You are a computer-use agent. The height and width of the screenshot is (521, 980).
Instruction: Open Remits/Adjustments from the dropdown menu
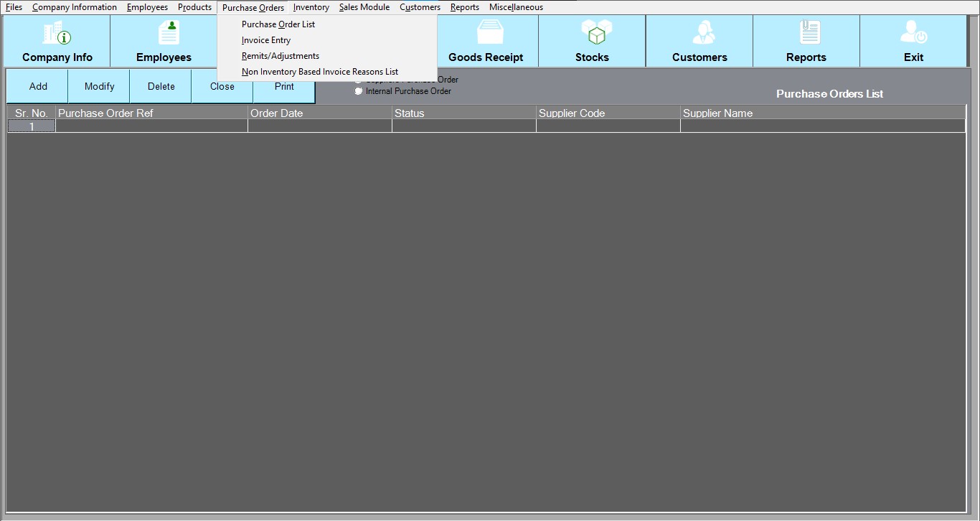click(x=281, y=56)
